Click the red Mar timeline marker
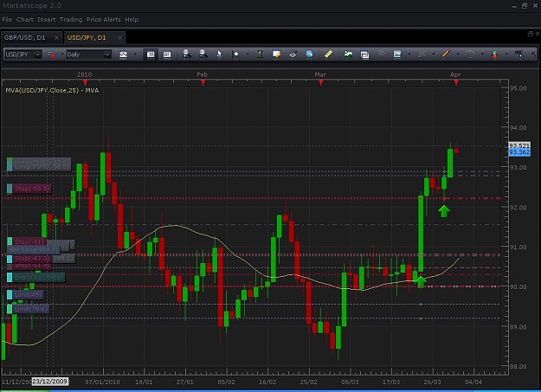The image size is (541, 392). coord(321,82)
